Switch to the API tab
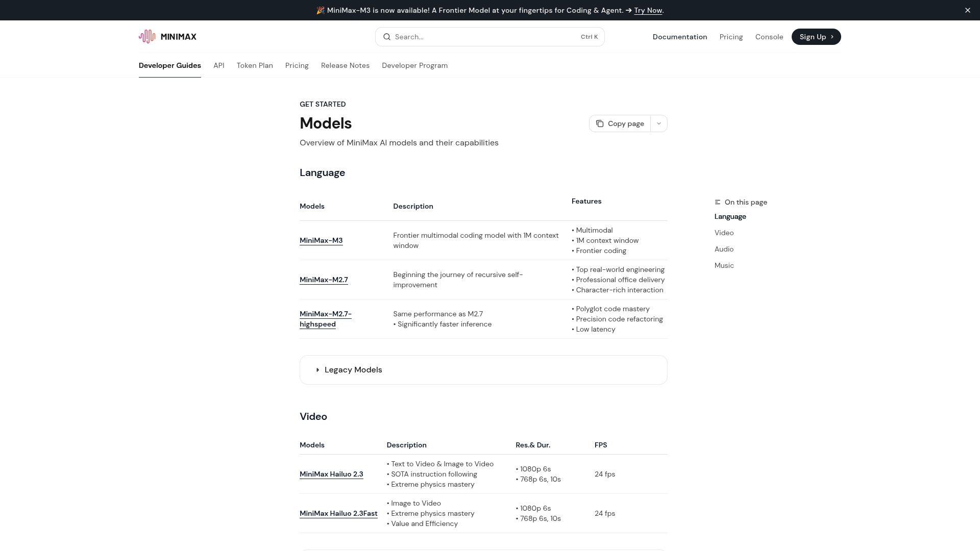 [x=219, y=65]
